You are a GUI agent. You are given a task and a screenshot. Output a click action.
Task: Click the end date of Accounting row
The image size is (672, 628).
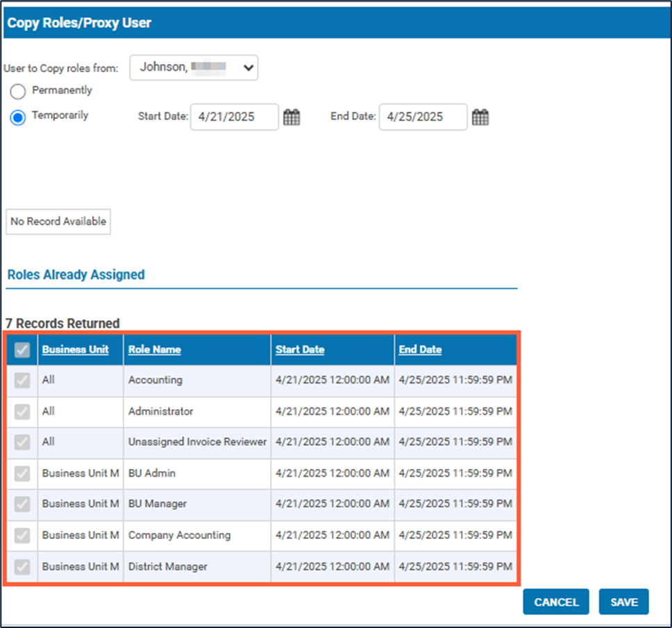click(x=455, y=380)
